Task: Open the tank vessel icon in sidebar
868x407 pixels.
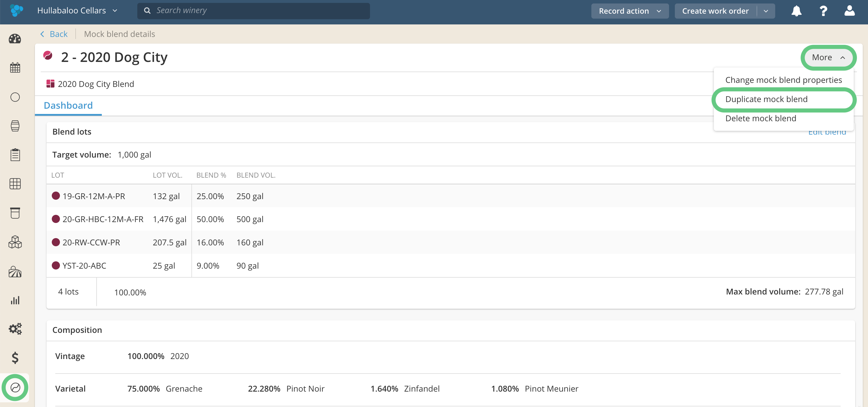Action: (15, 213)
